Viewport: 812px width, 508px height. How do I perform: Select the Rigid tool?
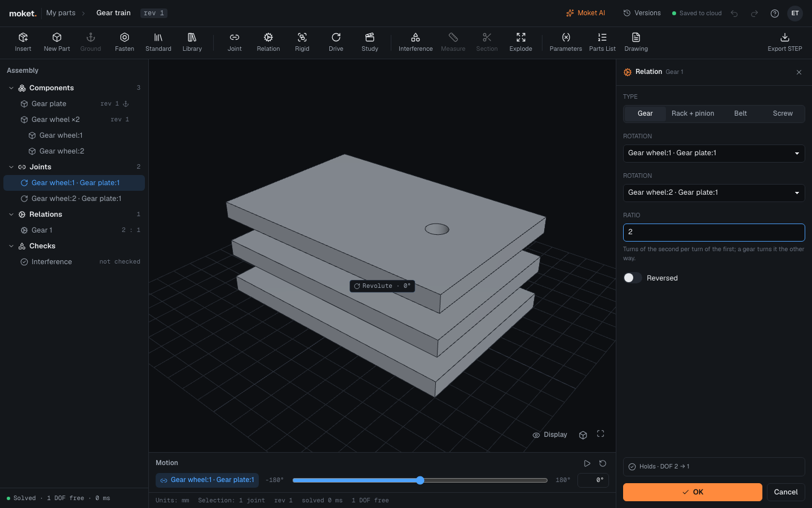(x=302, y=42)
